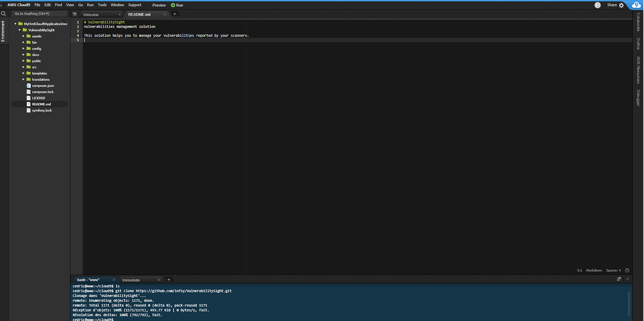The image size is (644, 321).
Task: Expand the docs folder
Action: point(23,55)
